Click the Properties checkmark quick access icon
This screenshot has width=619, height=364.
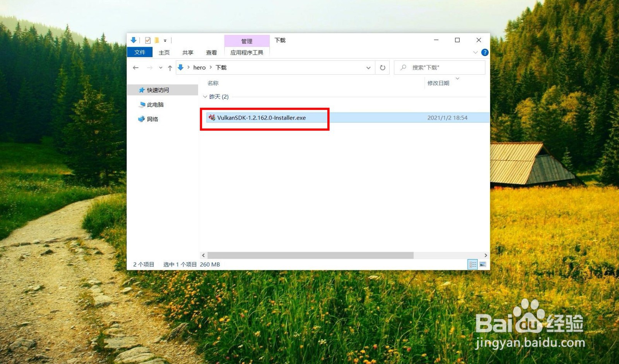tap(148, 40)
